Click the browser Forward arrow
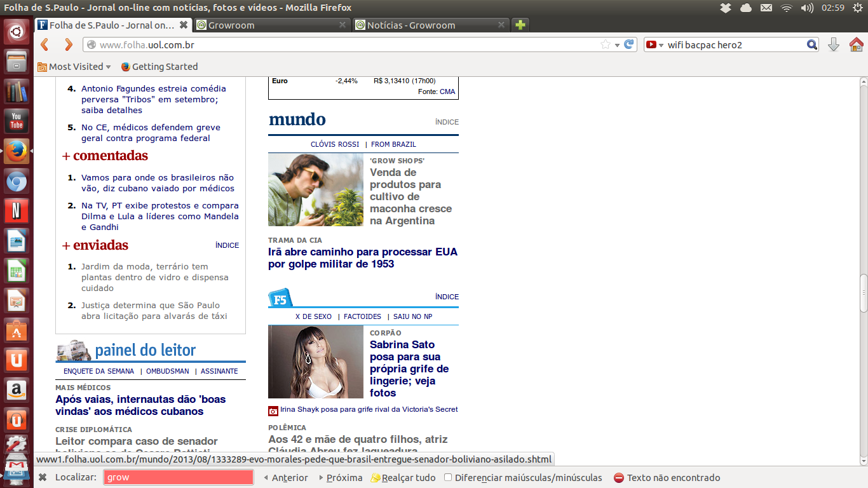Screen dimensions: 868x488 pyautogui.click(x=68, y=44)
